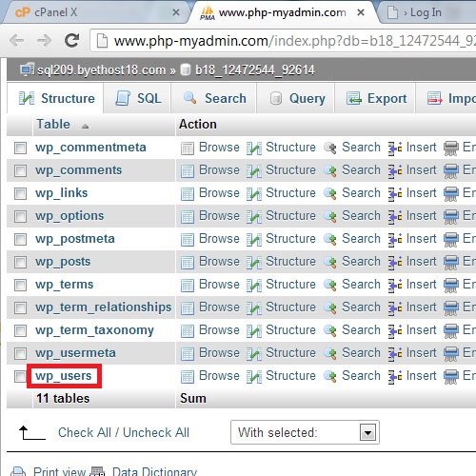Click the Search icon for wp_users

coord(330,376)
